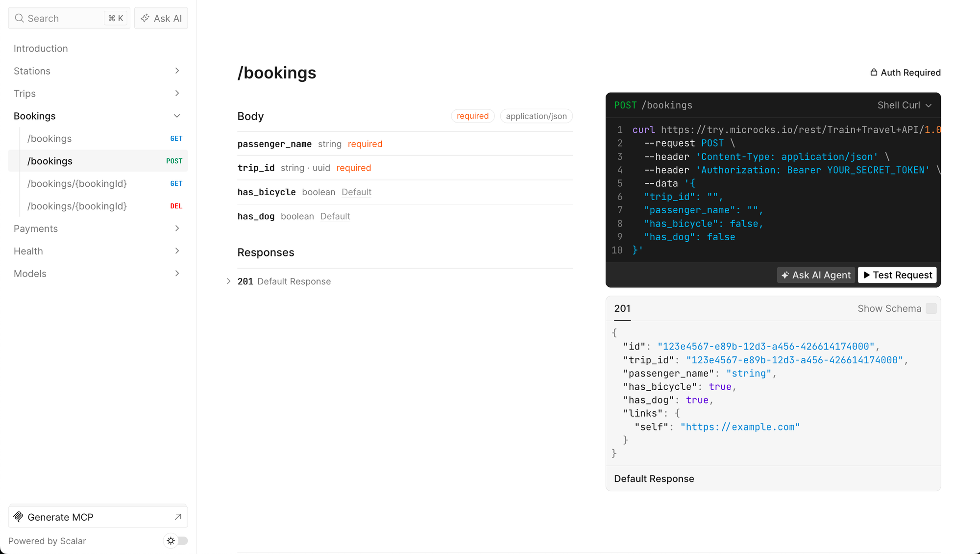Click the sun icon on theme toggle

(x=171, y=540)
